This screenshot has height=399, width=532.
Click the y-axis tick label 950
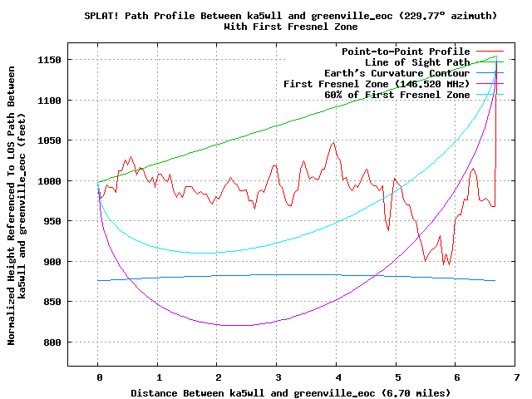(x=52, y=221)
